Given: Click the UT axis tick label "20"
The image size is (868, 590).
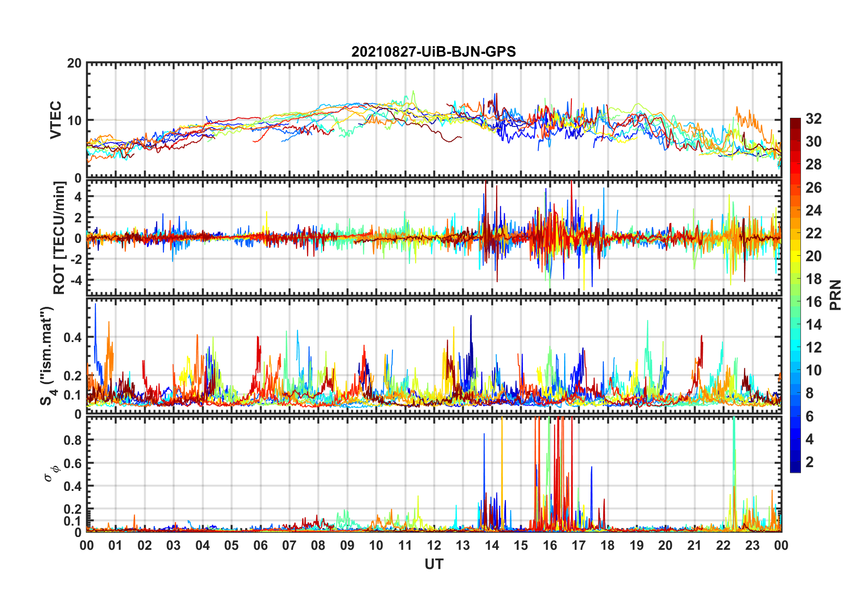Looking at the screenshot, I should point(665,545).
